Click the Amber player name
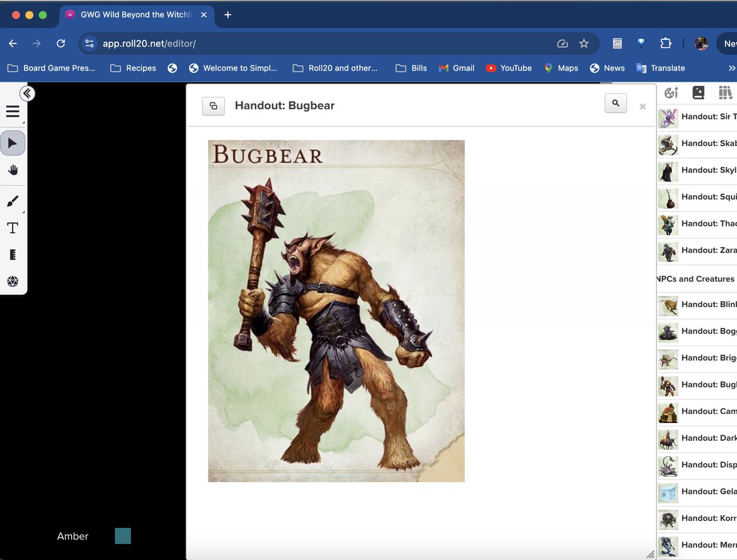Screen dimensions: 737x560 (x=72, y=536)
